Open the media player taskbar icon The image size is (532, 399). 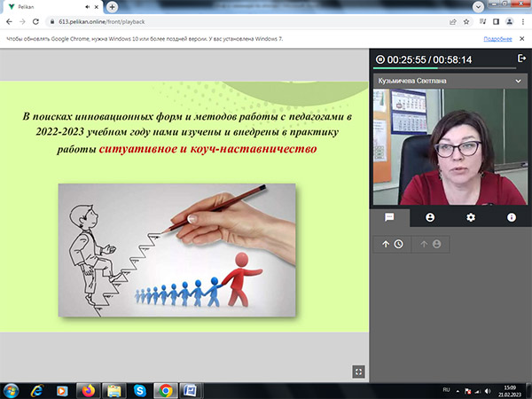pos(62,391)
